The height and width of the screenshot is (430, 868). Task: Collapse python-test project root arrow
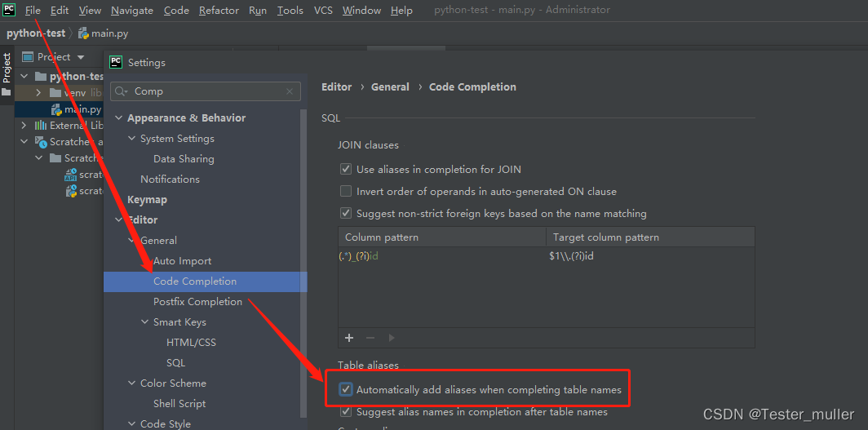24,77
